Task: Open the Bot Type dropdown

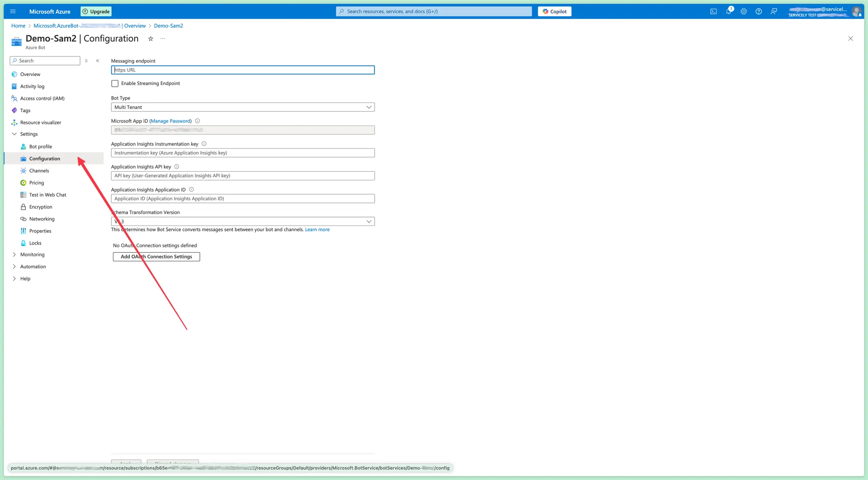Action: coord(243,107)
